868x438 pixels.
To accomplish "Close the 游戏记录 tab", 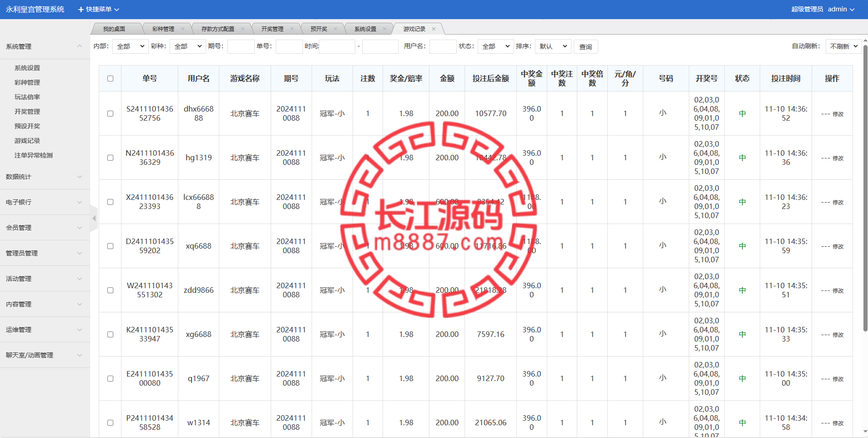I will pyautogui.click(x=434, y=29).
